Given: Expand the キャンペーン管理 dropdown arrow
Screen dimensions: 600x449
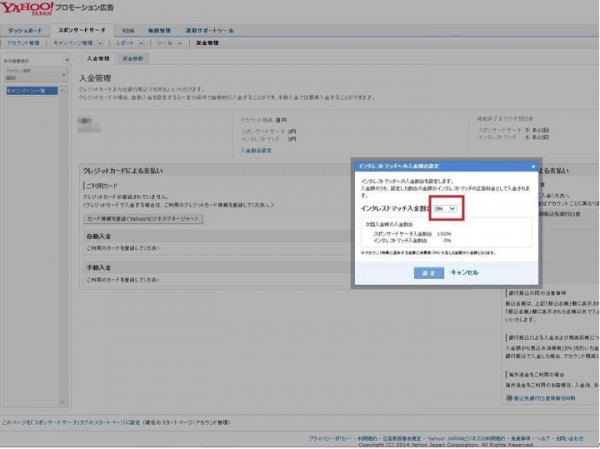Looking at the screenshot, I should point(100,43).
